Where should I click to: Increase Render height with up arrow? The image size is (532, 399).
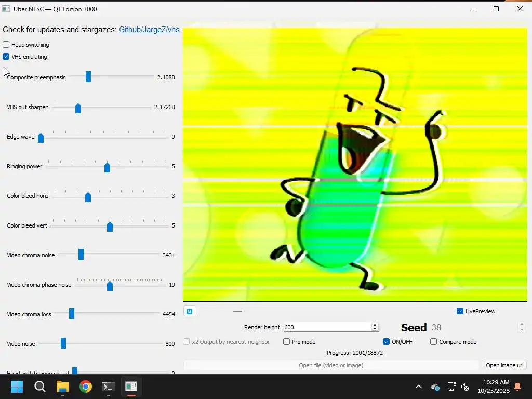coord(375,325)
